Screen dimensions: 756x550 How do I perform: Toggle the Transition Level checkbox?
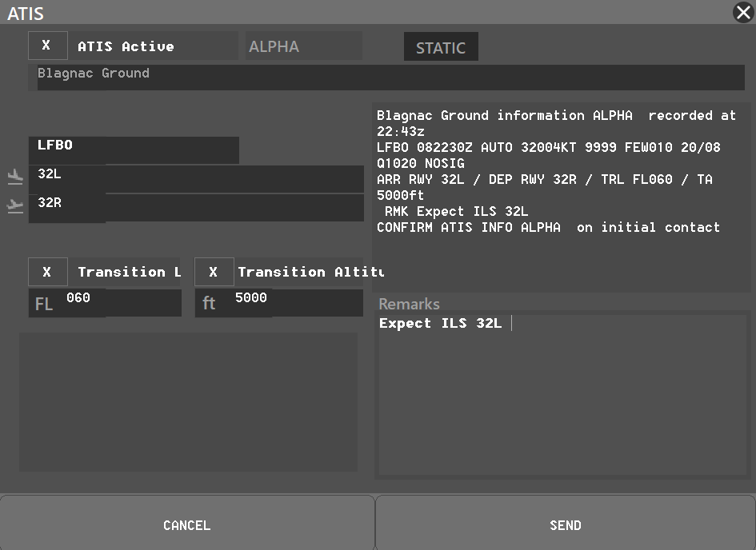(x=47, y=272)
